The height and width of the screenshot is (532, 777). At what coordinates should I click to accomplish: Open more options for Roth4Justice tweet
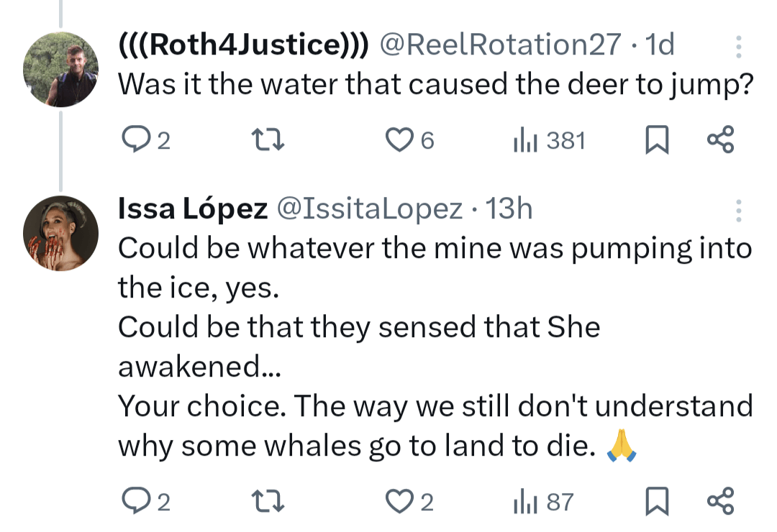click(739, 47)
